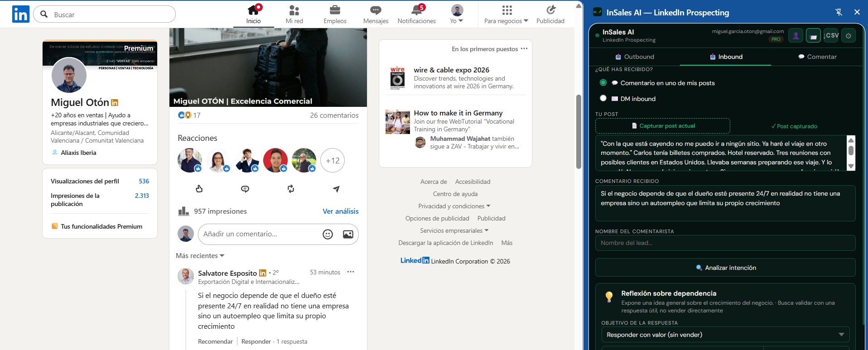Open emoji picker in comment box
This screenshot has height=350, width=868.
coord(328,234)
